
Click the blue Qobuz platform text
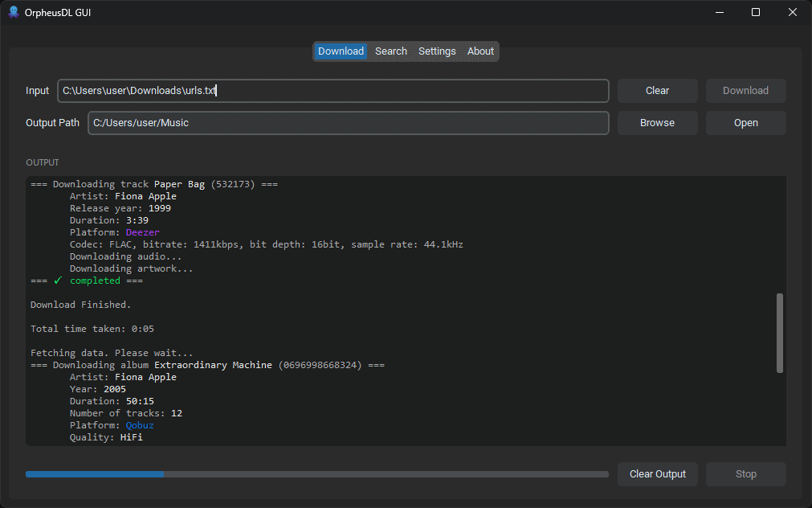pos(140,425)
